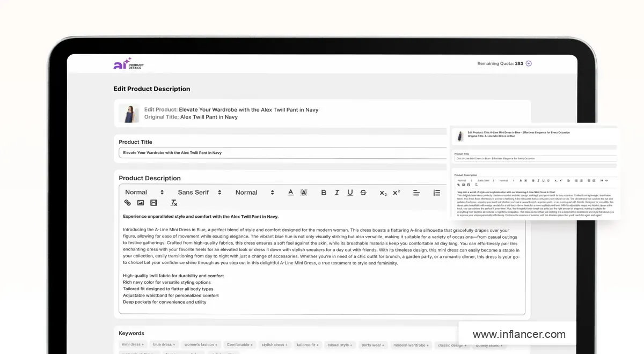Click 'Adjustable waistband for personalized comfort' line

171,296
